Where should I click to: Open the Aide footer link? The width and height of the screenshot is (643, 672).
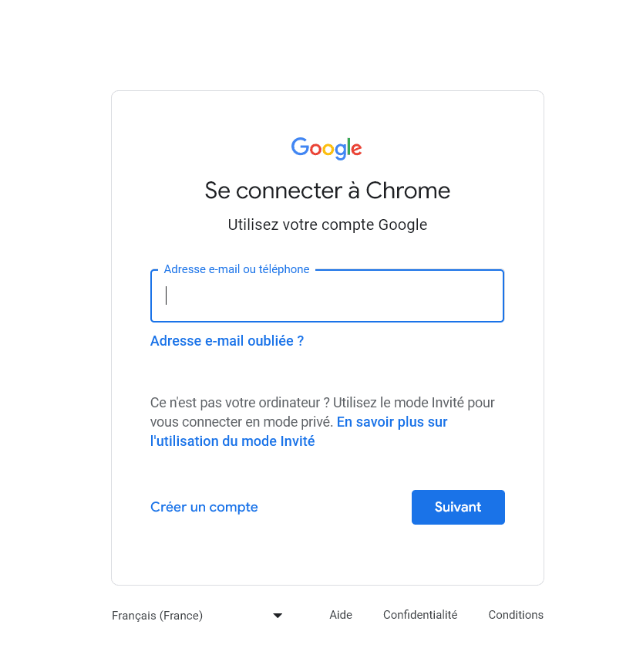tap(341, 615)
